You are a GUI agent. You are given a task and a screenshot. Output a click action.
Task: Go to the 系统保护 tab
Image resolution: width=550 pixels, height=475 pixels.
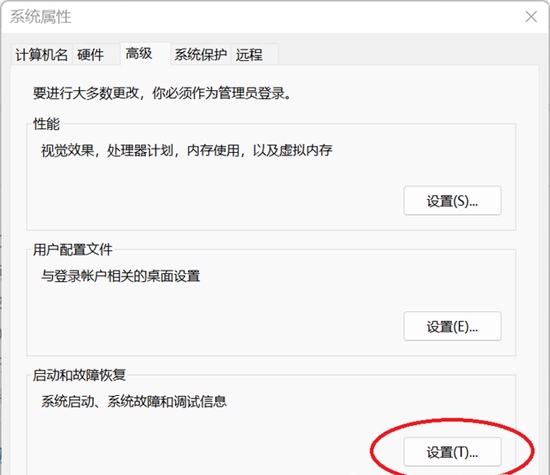[201, 55]
